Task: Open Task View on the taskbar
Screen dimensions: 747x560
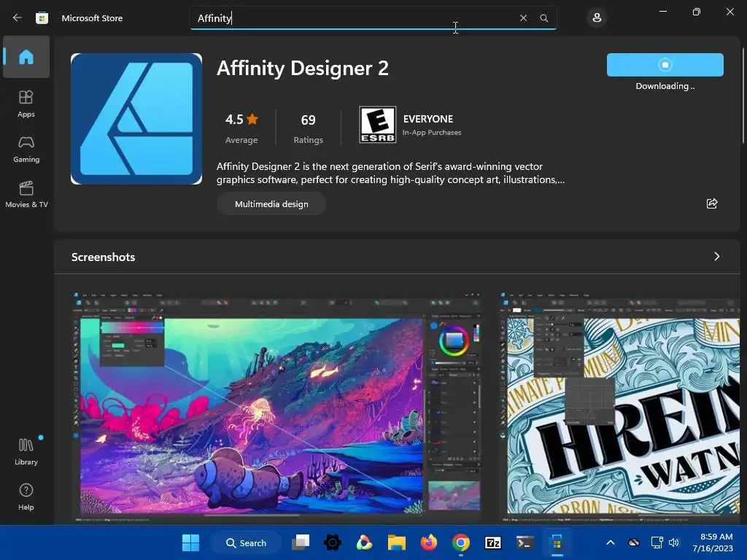Action: click(301, 542)
